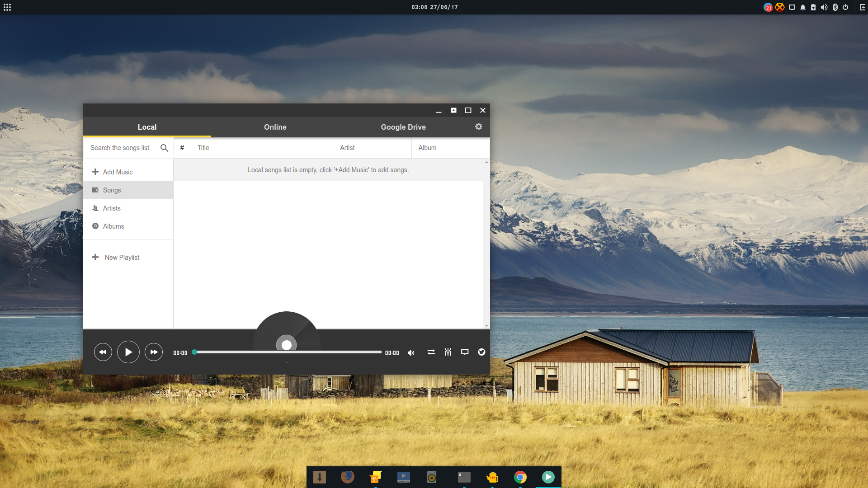Select Albums in the sidebar
868x488 pixels.
click(x=128, y=226)
